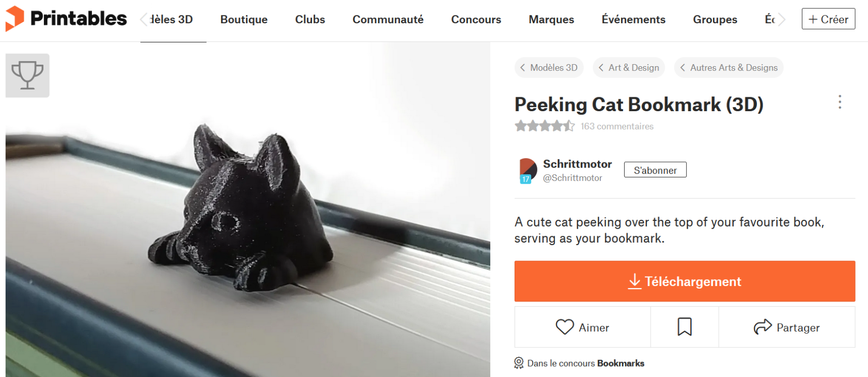The height and width of the screenshot is (377, 868).
Task: Open the Communauté menu item
Action: pos(388,20)
